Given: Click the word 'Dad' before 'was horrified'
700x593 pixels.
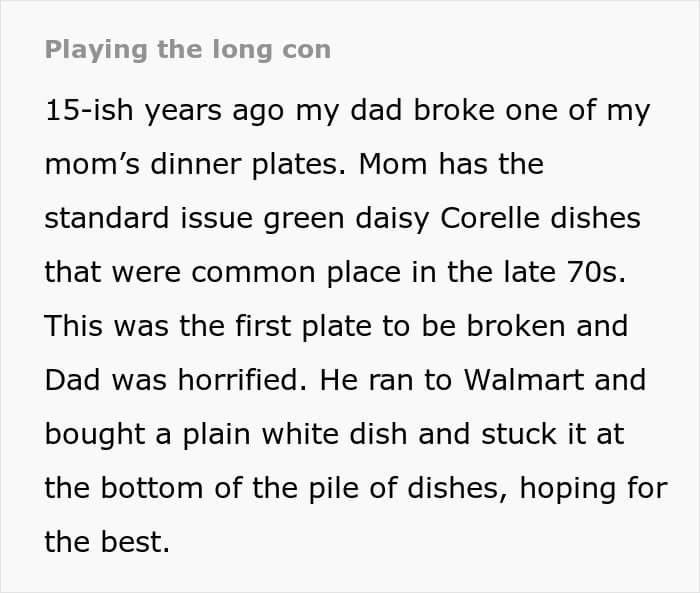Looking at the screenshot, I should (x=72, y=380).
